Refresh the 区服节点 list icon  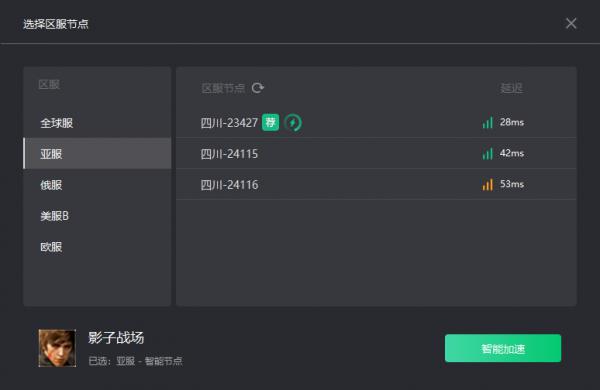pos(258,88)
